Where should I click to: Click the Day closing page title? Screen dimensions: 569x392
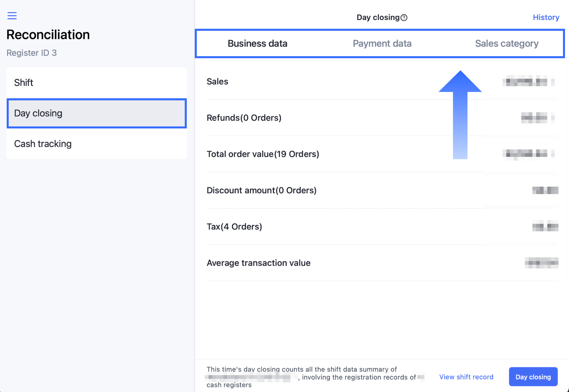(378, 17)
